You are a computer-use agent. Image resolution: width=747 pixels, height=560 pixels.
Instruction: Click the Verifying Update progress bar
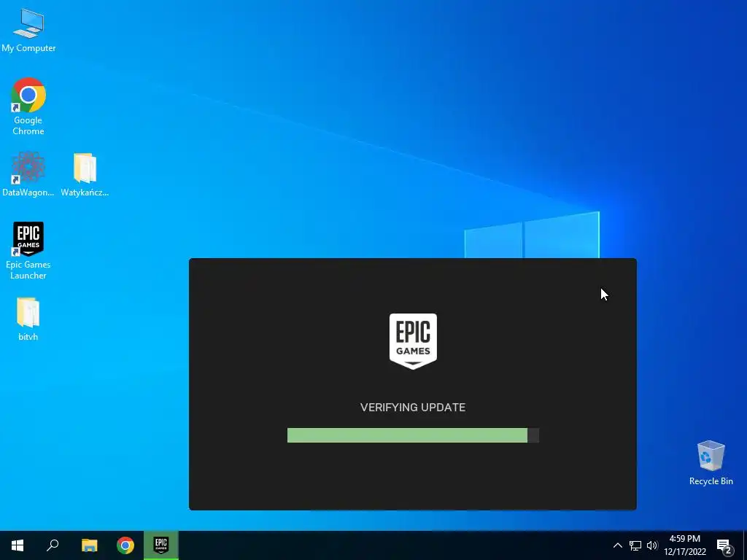click(413, 435)
